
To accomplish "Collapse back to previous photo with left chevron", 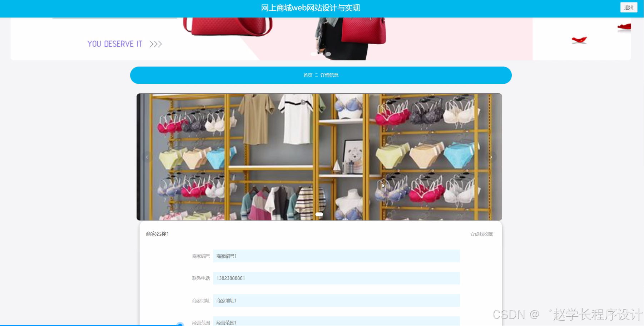I will click(x=147, y=157).
